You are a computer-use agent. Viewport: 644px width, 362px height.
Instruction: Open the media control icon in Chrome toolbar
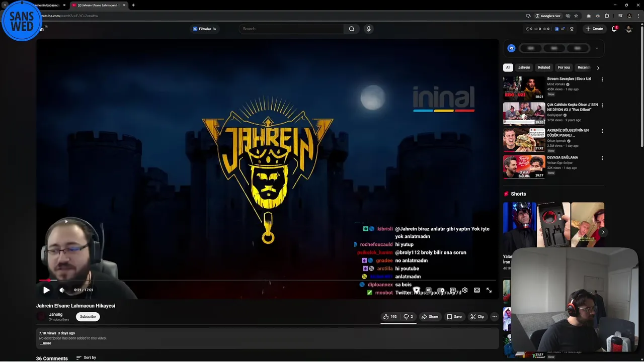pos(620,16)
